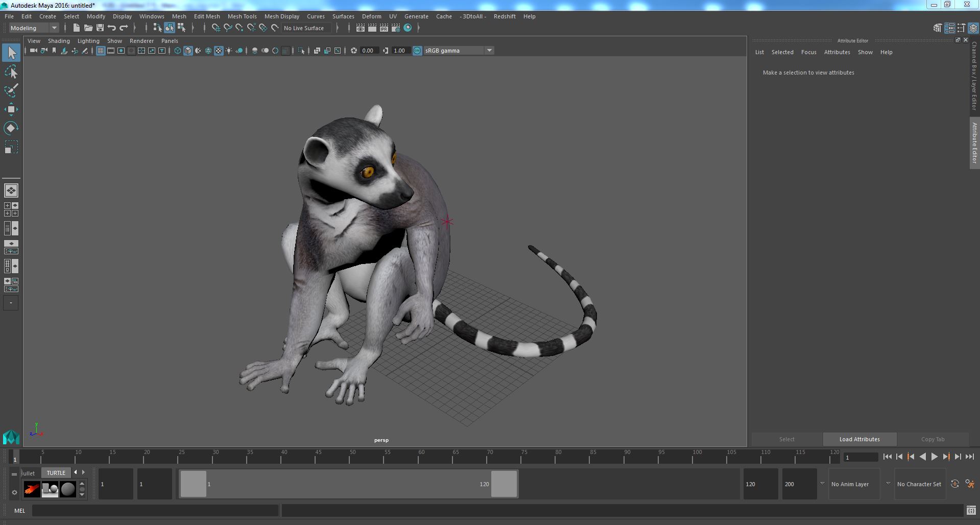Viewport: 980px width, 525px height.
Task: Toggle auto keyframe button
Action: [954, 484]
